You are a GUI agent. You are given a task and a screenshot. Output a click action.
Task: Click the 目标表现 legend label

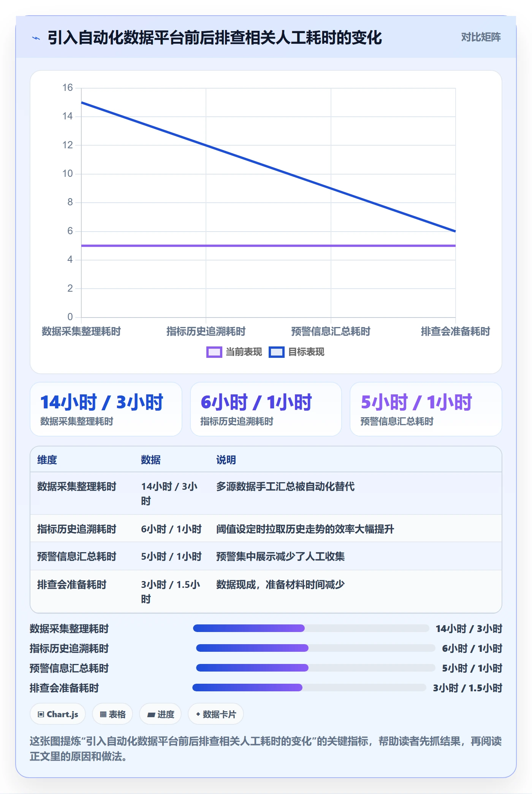(x=306, y=352)
